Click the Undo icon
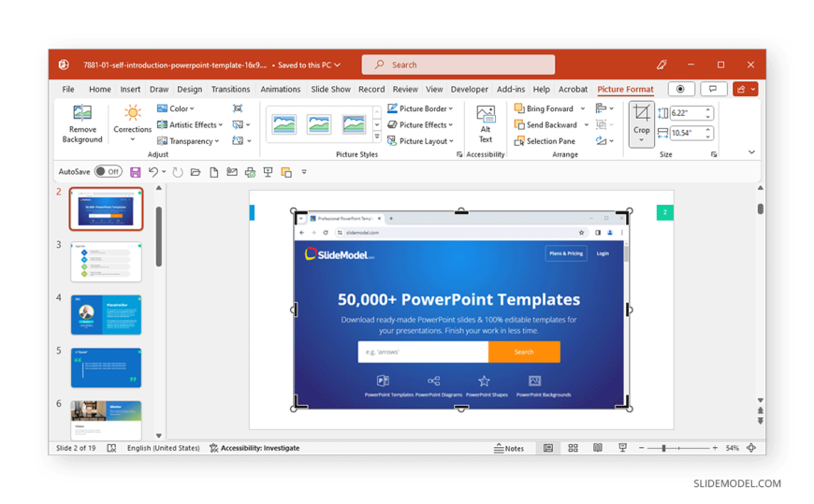 [x=153, y=172]
